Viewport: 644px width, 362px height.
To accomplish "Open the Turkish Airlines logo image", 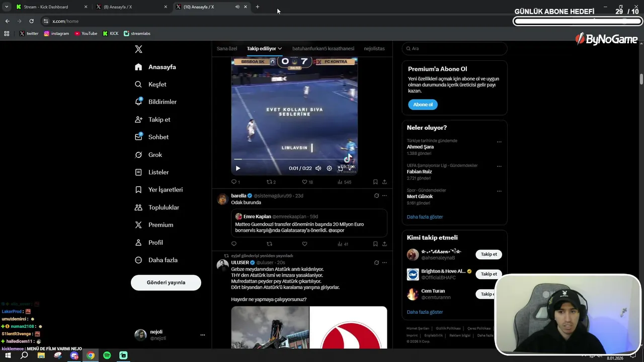I will click(x=348, y=327).
